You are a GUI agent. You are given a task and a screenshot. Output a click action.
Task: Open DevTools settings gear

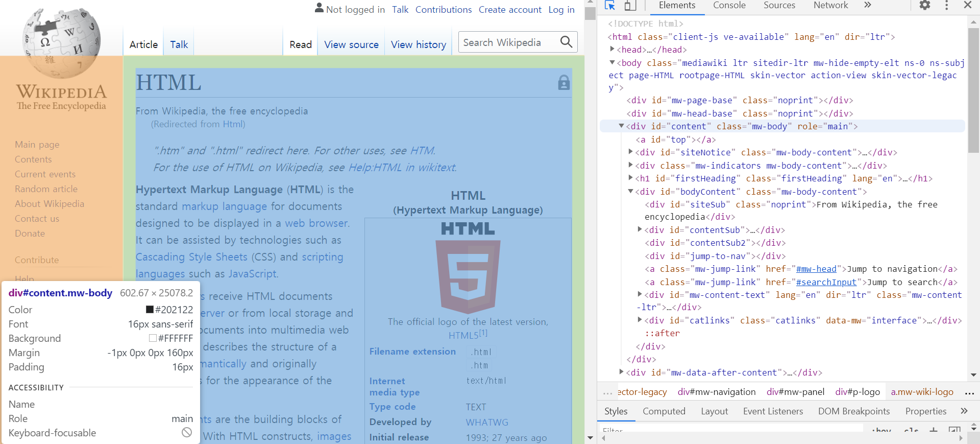(x=925, y=6)
